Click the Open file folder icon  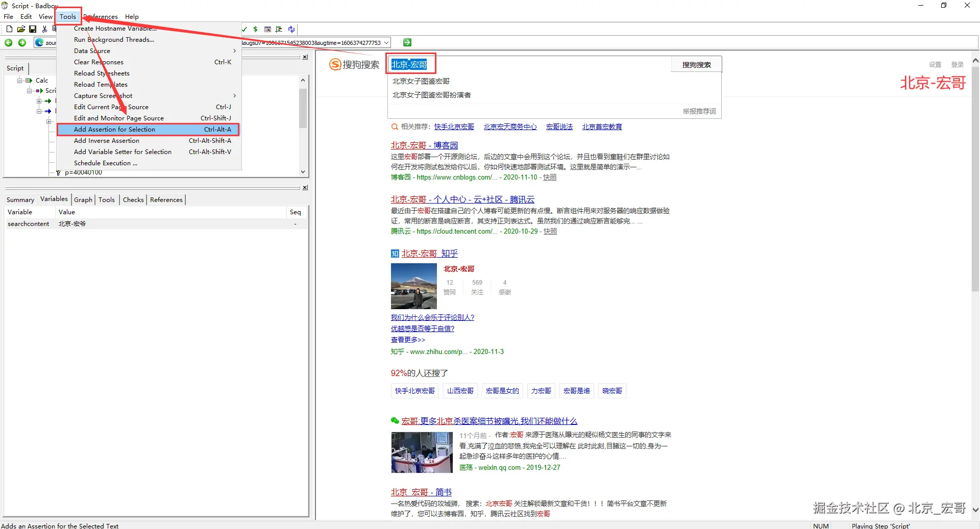(21, 29)
